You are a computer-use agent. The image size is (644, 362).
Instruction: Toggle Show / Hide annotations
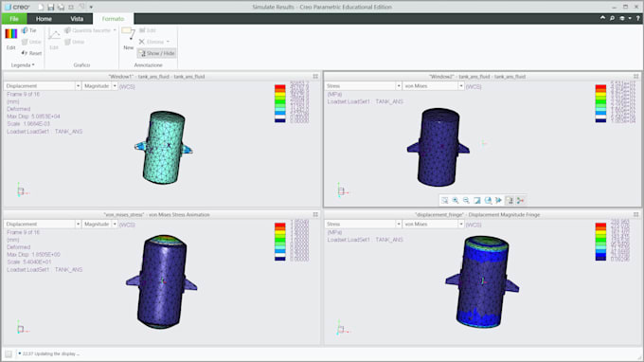coord(157,53)
